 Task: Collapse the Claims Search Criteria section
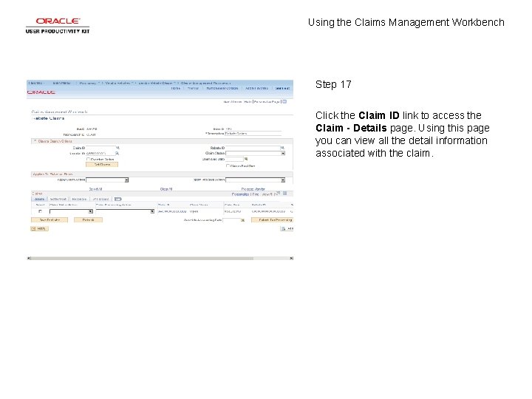[35, 141]
